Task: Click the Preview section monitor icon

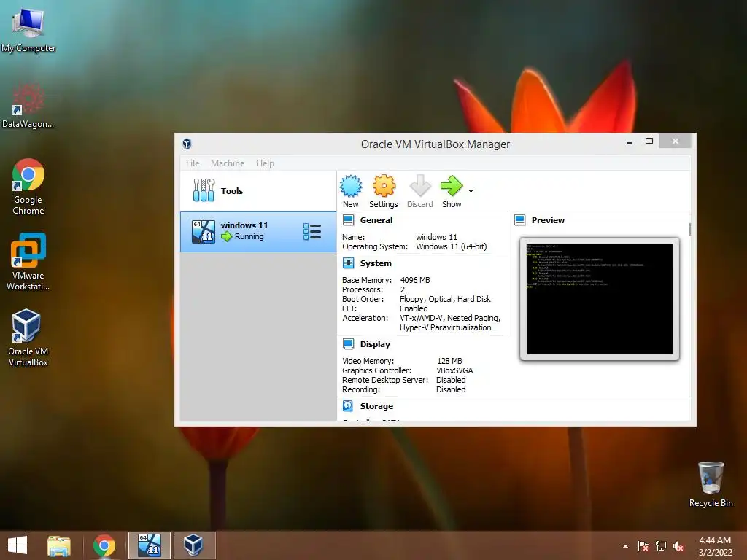Action: [519, 220]
